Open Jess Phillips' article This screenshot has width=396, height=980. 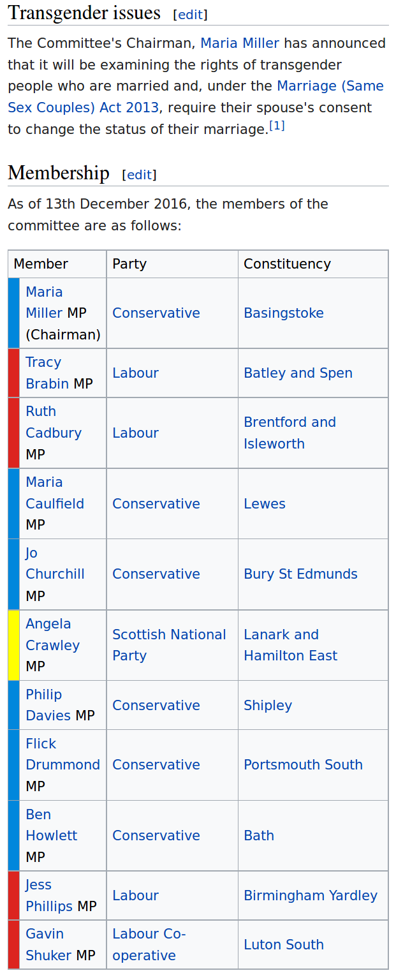click(x=48, y=896)
